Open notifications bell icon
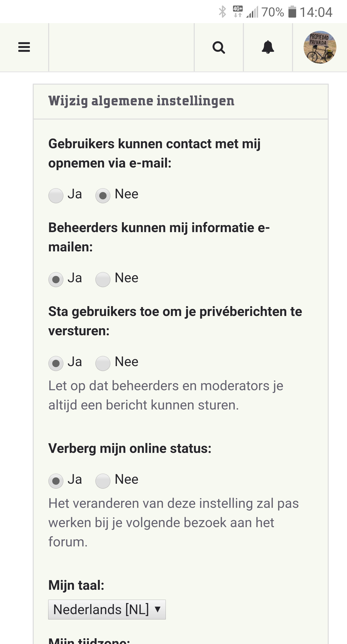The height and width of the screenshot is (644, 347). point(268,47)
